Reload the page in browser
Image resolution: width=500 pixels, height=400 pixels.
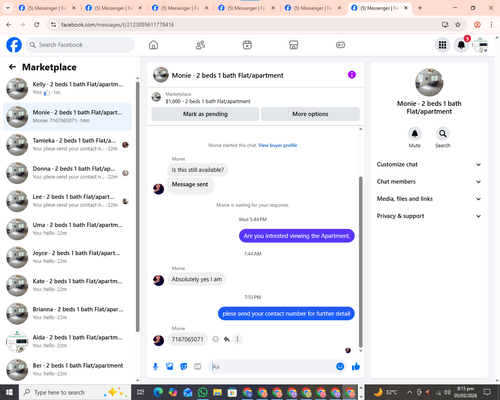point(37,25)
